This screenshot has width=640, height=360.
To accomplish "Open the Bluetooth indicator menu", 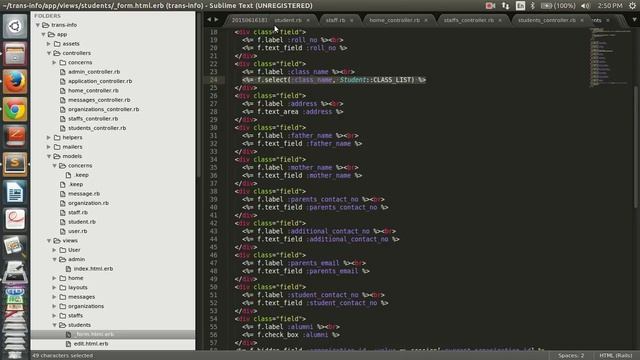I will (533, 6).
